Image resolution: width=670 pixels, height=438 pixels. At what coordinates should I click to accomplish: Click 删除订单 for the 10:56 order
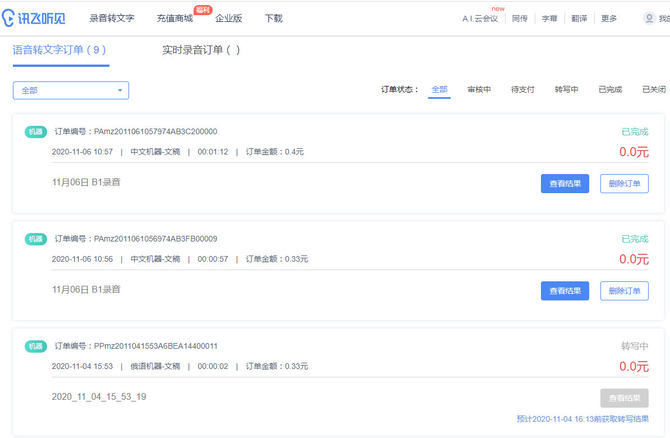624,291
